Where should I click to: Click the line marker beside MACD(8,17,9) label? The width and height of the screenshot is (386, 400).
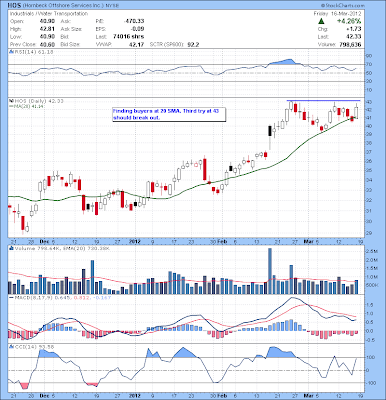[x=11, y=297]
